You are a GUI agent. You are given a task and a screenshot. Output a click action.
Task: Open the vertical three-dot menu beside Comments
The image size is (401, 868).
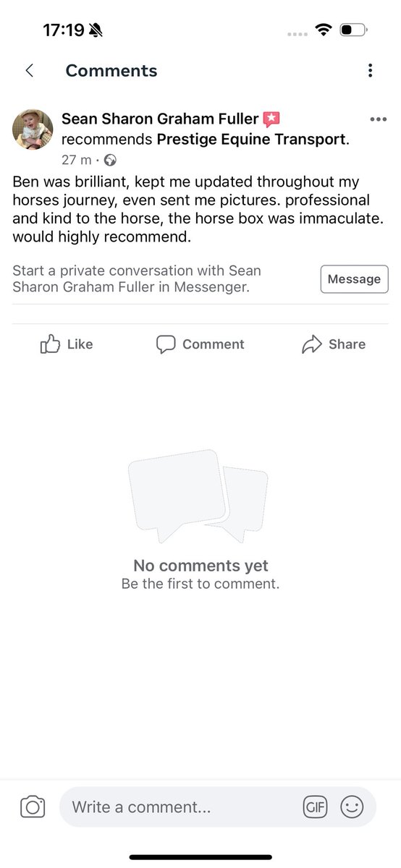pyautogui.click(x=370, y=70)
